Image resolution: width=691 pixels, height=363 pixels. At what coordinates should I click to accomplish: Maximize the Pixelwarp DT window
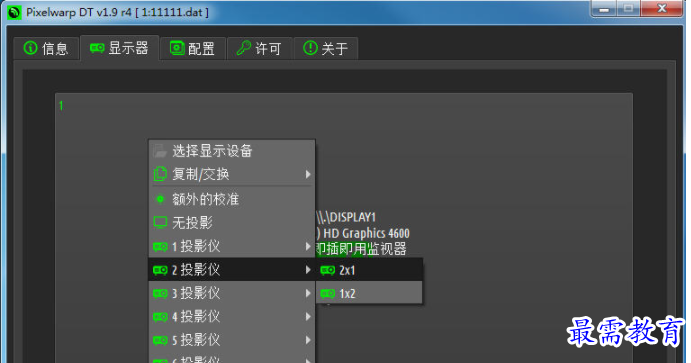click(x=629, y=9)
